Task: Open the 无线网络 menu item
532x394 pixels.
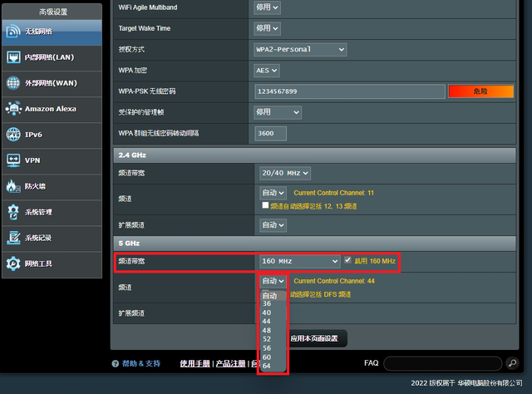Action: click(x=52, y=32)
